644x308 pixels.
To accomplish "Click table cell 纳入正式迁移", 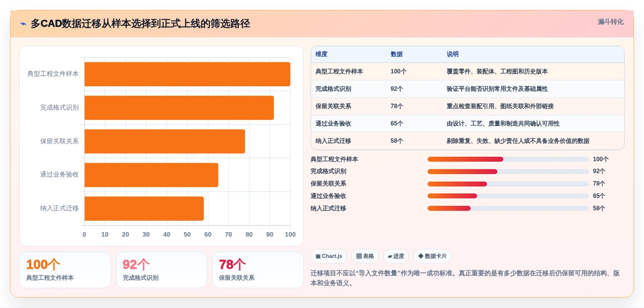I will pyautogui.click(x=333, y=141).
